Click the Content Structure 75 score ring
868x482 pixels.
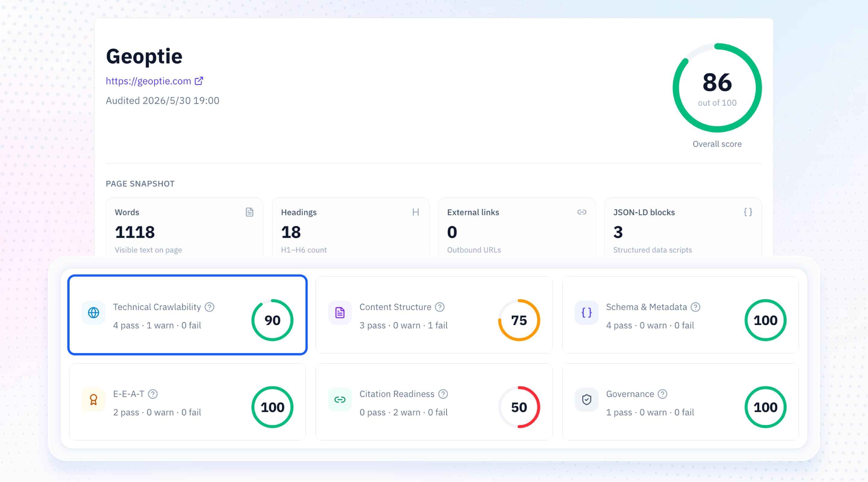pos(519,320)
